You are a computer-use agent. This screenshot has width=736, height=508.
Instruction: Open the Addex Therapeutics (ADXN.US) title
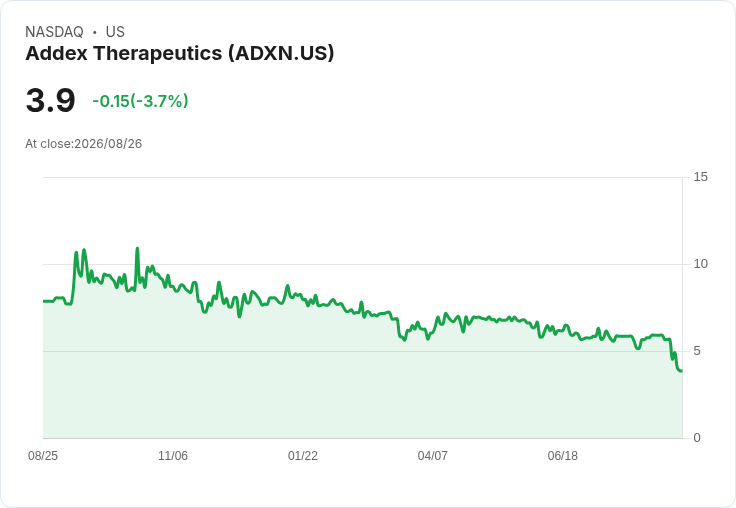point(180,53)
